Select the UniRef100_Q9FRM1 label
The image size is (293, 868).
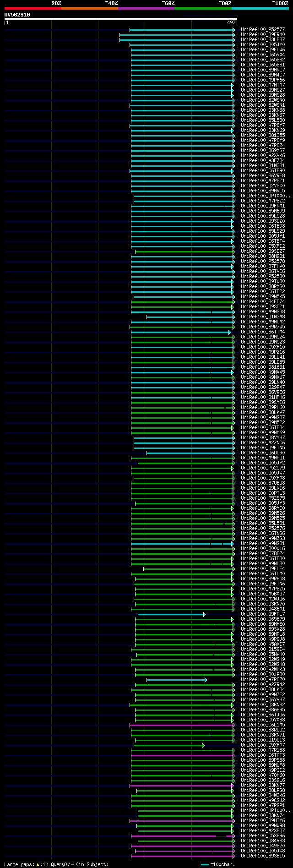click(x=263, y=206)
